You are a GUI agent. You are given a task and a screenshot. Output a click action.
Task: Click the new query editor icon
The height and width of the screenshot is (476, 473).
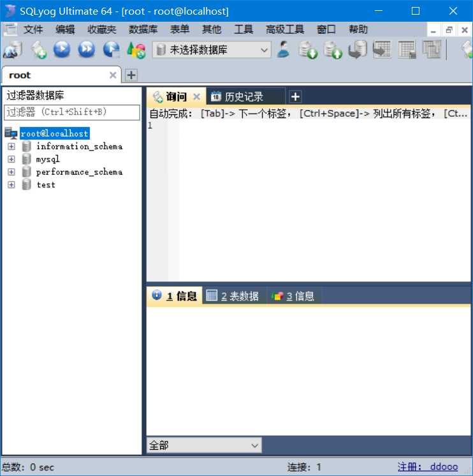pos(38,50)
